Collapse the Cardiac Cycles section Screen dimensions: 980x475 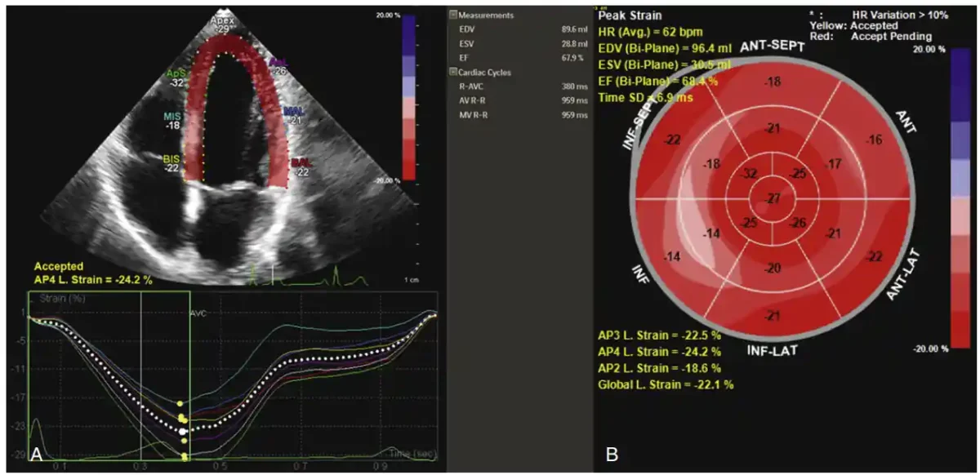454,73
